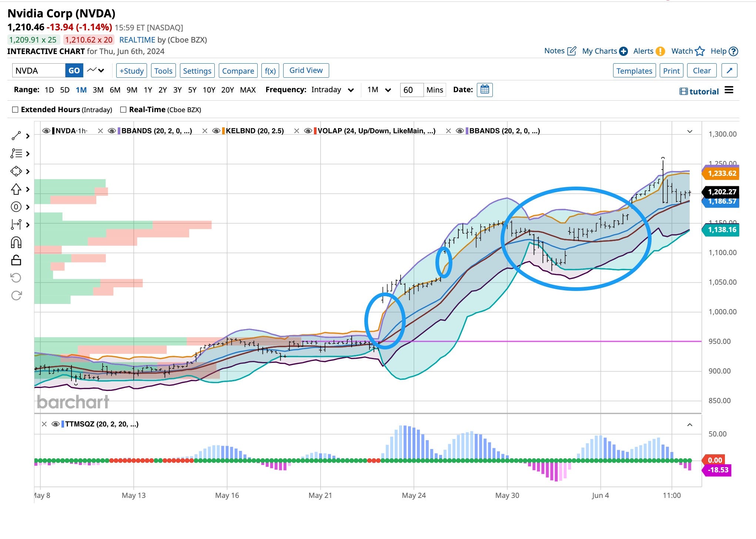Click the My Charts plus icon
Viewport: 756px width, 539px height.
pyautogui.click(x=623, y=51)
